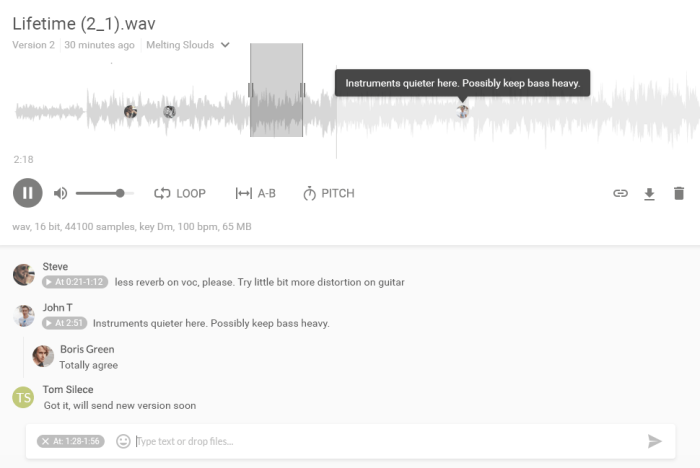Play Steve's comment at 0:21-1:12

[x=75, y=282]
